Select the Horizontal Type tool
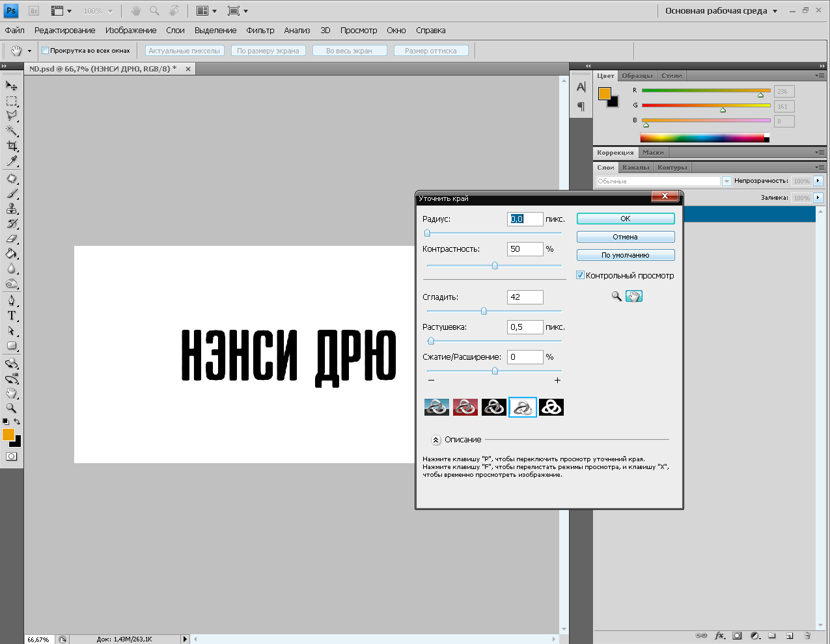The image size is (830, 644). point(12,315)
